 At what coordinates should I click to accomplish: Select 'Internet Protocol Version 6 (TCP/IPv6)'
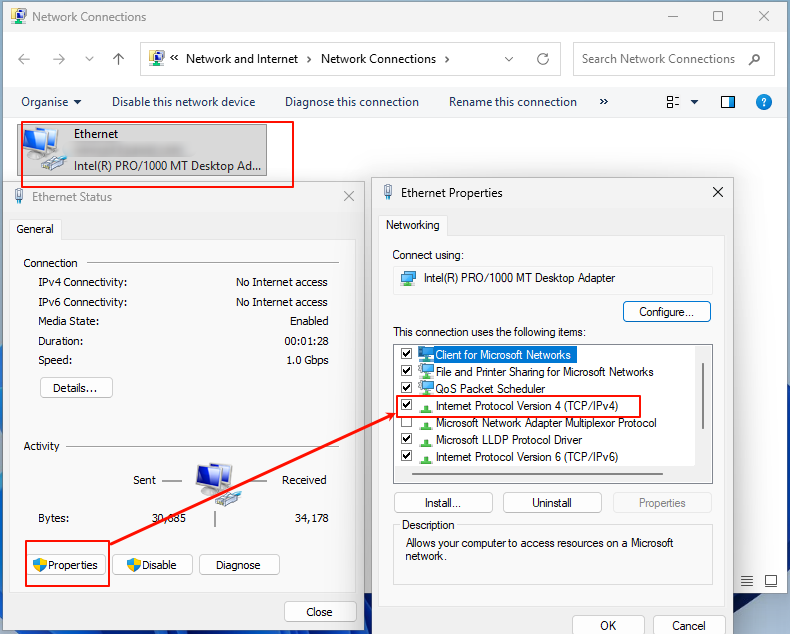point(526,457)
